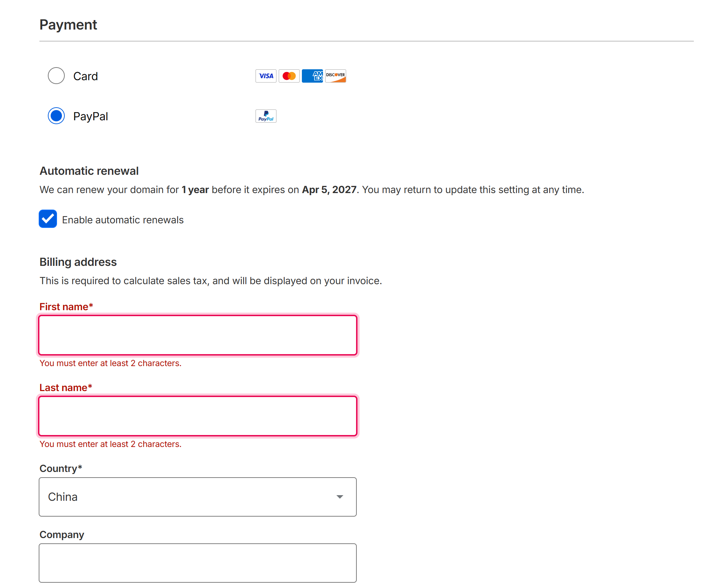Focus the First name input field
The image size is (716, 588).
tap(197, 335)
